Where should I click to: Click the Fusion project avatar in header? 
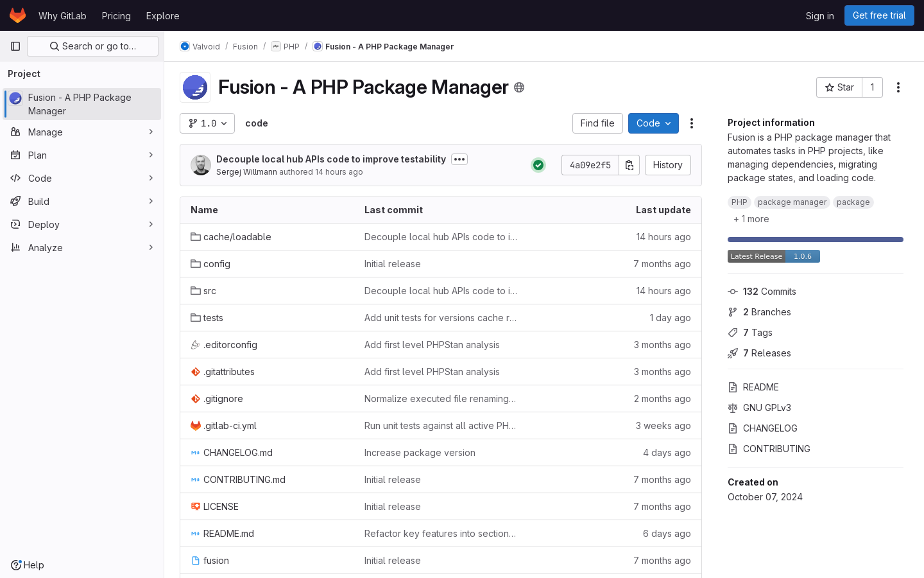point(195,87)
